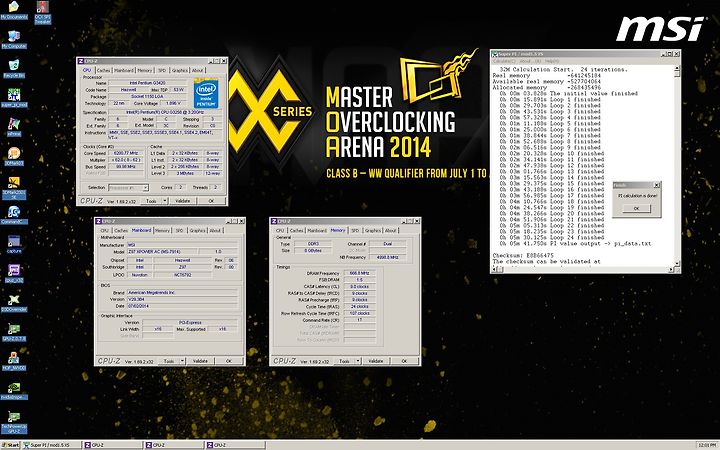Screen dimensions: 720x450
Task: Click Validate in the CPU-Z Mainboard window
Action: (200, 361)
